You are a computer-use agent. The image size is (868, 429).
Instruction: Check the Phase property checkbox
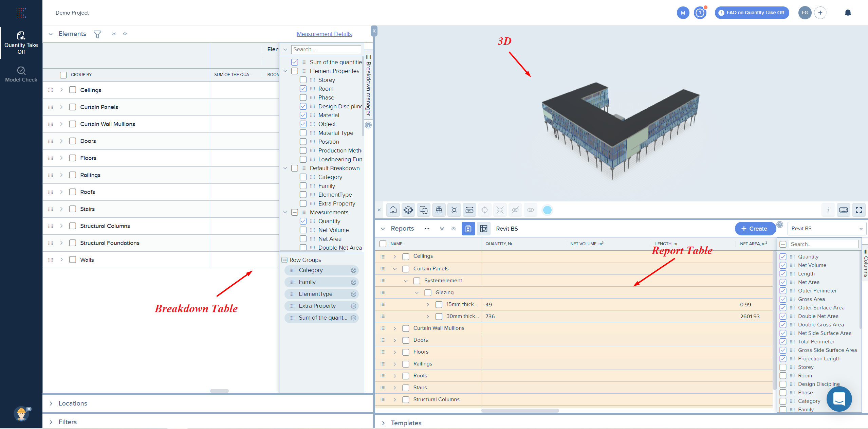303,97
